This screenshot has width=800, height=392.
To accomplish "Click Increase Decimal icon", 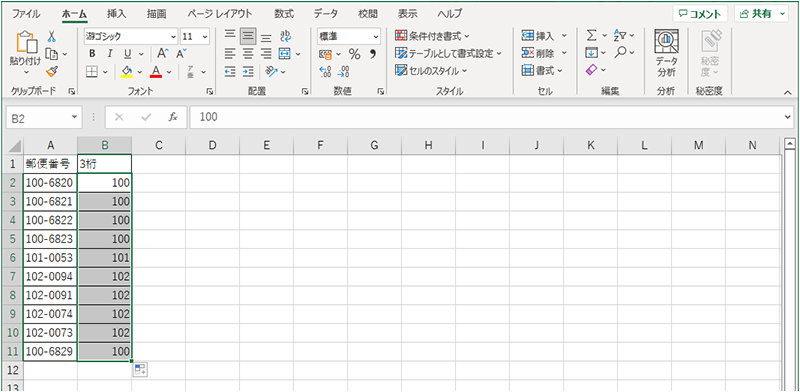I will click(x=325, y=71).
